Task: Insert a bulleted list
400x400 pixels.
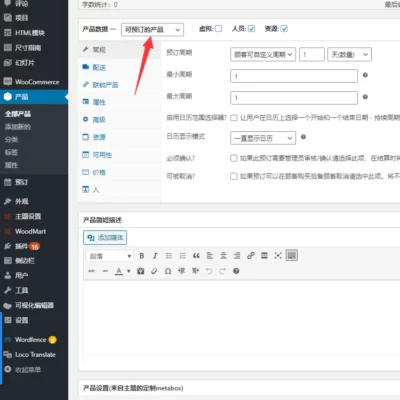Action: 169,256
